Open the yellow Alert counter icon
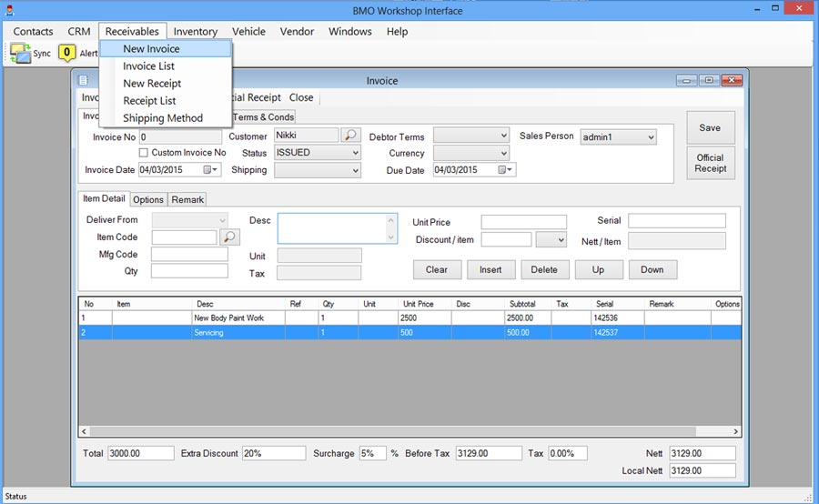This screenshot has width=819, height=504. (x=66, y=53)
